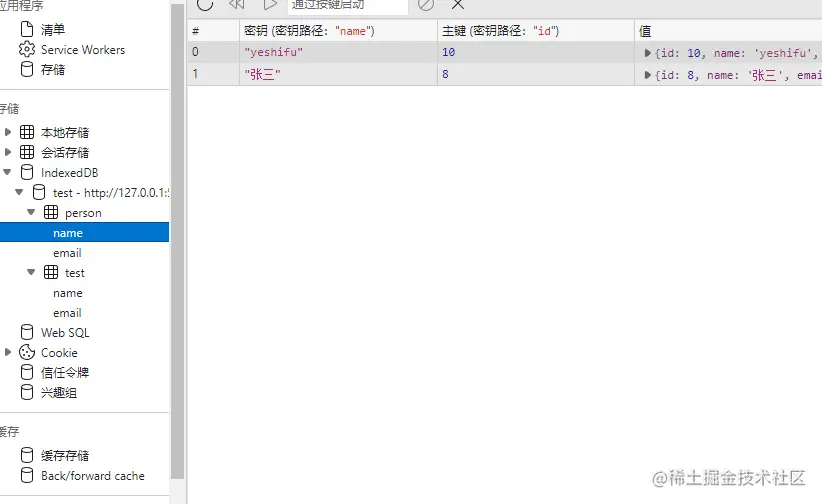
Task: Select IndexedDB in the sidebar
Action: [x=69, y=173]
